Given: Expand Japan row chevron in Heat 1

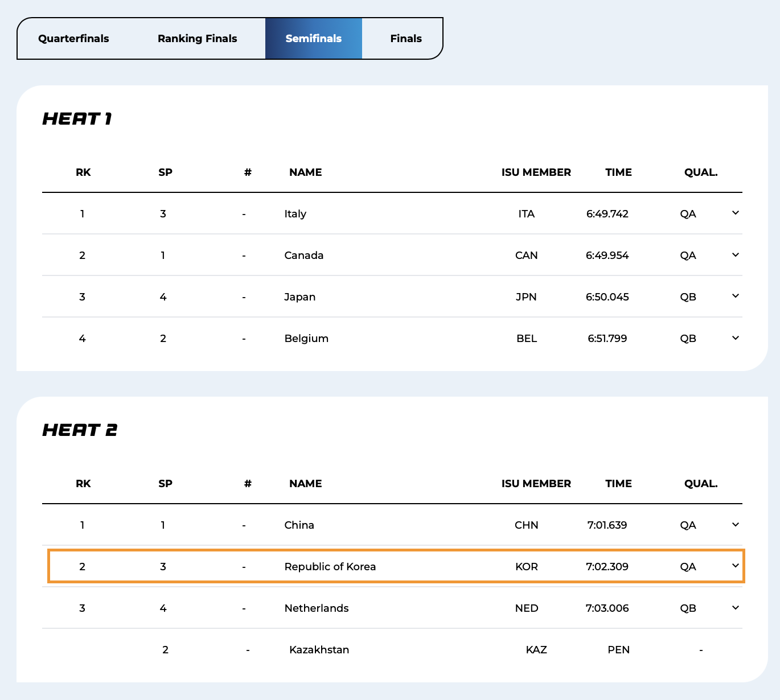Looking at the screenshot, I should pos(735,296).
